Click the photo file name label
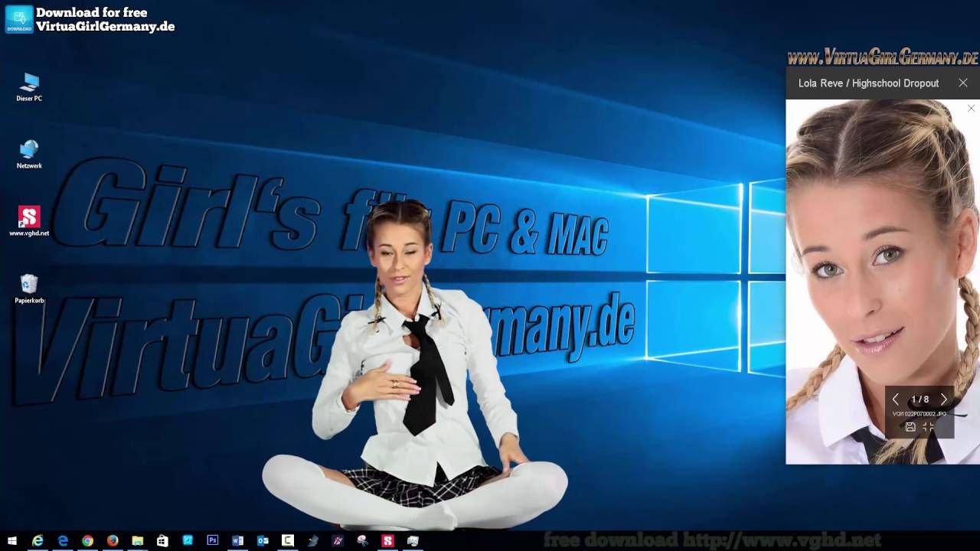Image resolution: width=980 pixels, height=551 pixels. tap(919, 414)
